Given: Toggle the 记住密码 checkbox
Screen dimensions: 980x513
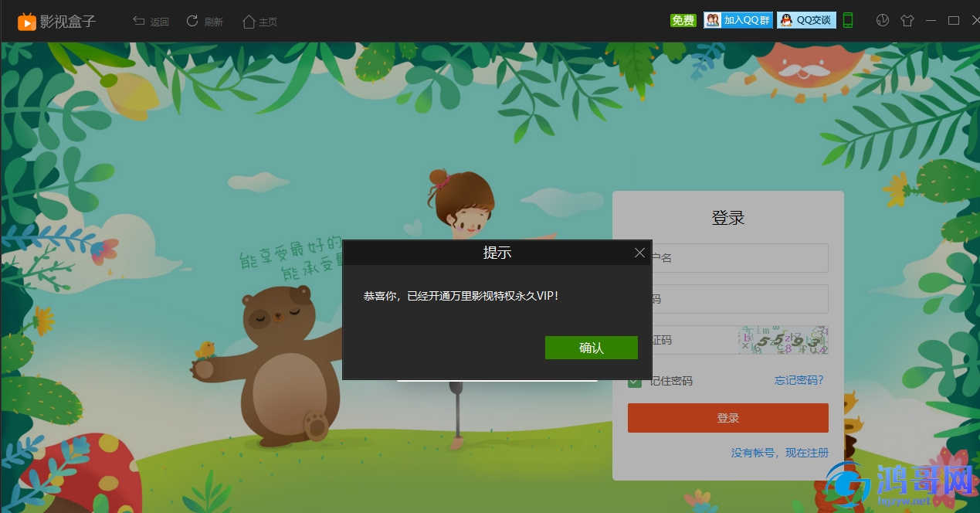Looking at the screenshot, I should (x=635, y=381).
